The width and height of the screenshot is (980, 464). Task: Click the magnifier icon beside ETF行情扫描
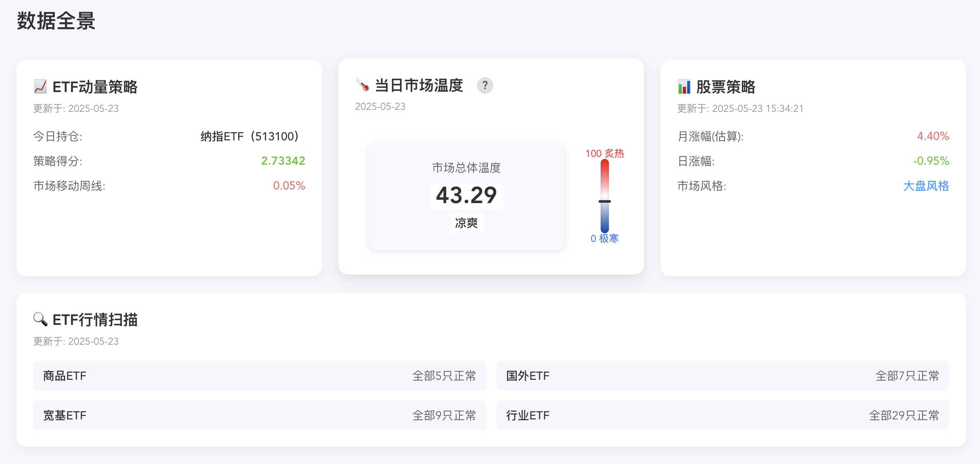[40, 319]
